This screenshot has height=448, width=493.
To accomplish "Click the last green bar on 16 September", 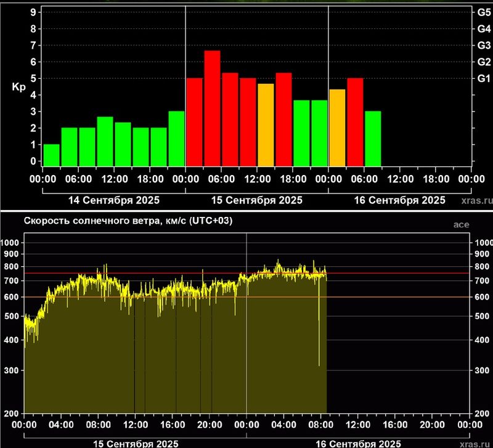I will (x=373, y=139).
